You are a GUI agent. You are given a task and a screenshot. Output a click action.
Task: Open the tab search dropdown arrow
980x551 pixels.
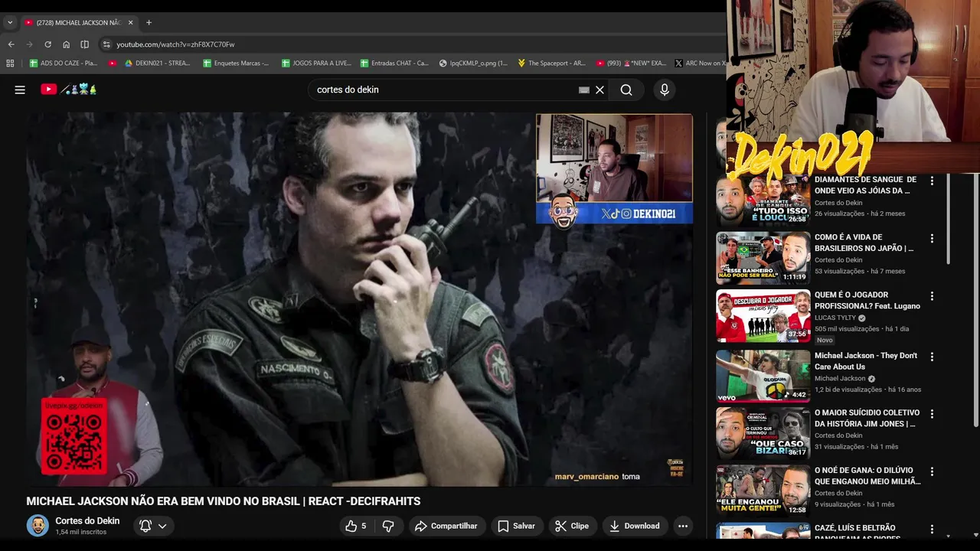pos(10,23)
